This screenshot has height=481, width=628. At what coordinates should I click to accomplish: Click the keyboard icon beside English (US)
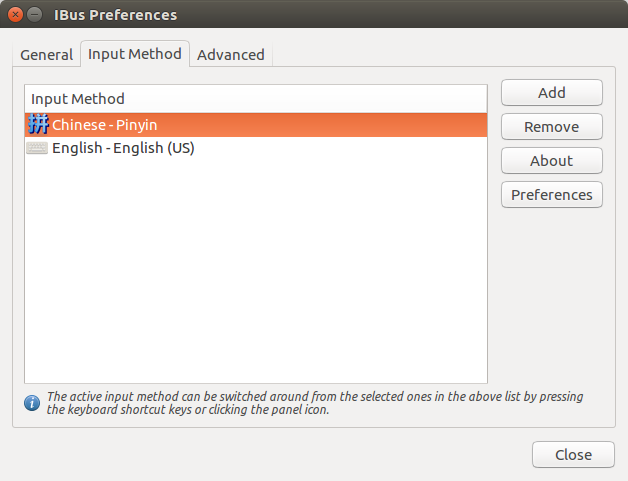click(37, 148)
